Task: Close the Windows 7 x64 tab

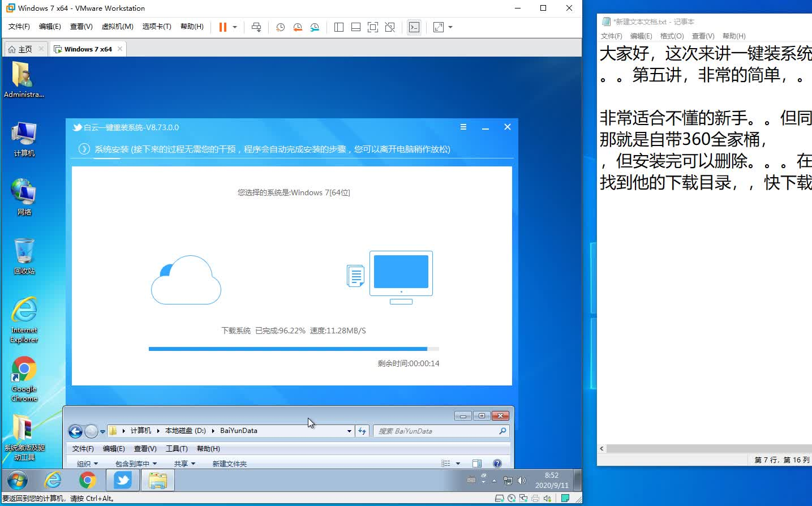Action: (x=120, y=49)
